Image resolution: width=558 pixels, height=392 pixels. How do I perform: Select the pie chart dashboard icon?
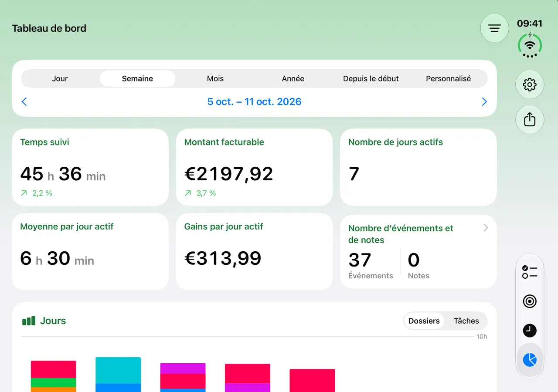click(530, 360)
